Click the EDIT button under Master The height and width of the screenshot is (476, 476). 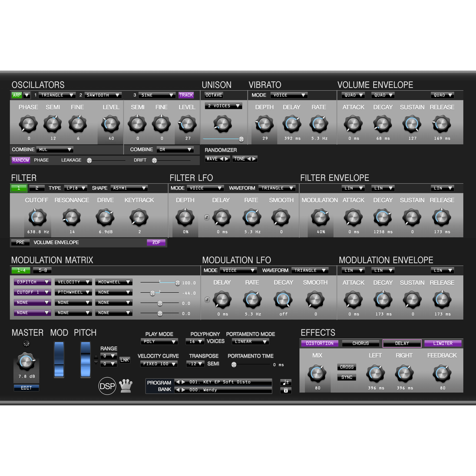[x=26, y=388]
